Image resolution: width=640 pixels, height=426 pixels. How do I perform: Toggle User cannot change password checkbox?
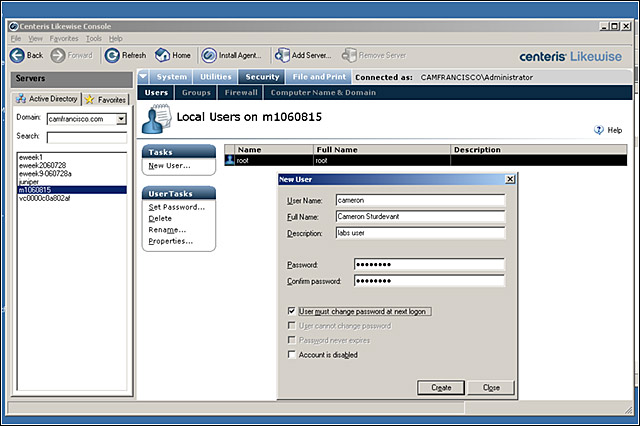tap(291, 325)
